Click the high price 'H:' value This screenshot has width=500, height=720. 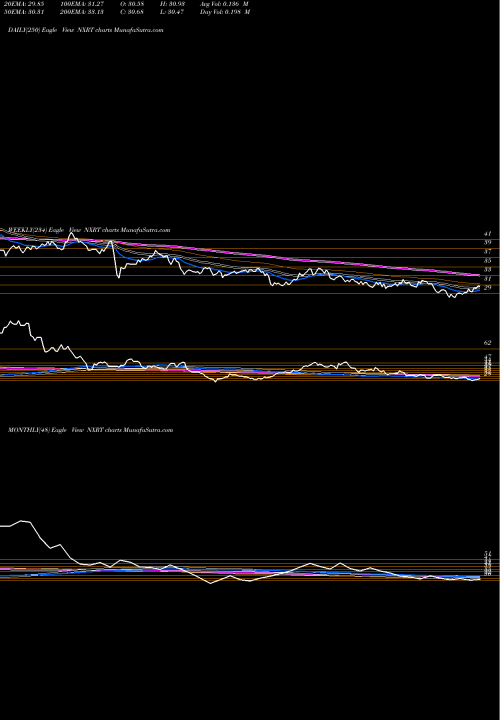(x=177, y=3)
